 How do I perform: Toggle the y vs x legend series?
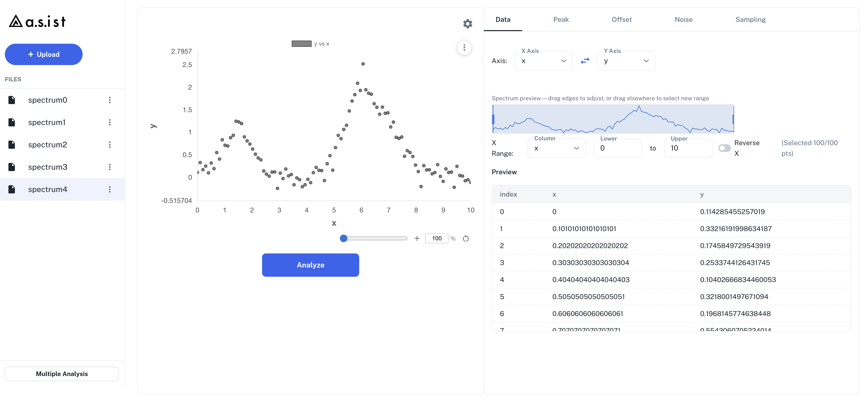[310, 44]
